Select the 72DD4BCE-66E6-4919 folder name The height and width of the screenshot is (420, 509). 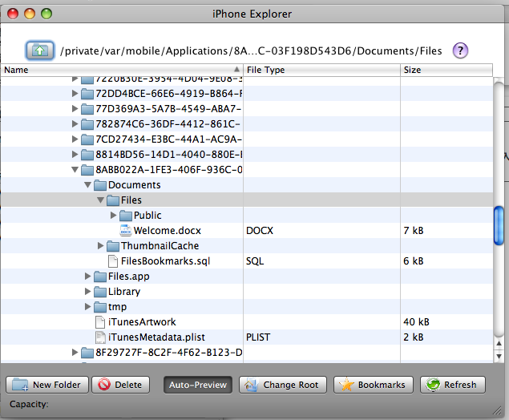[x=169, y=94]
